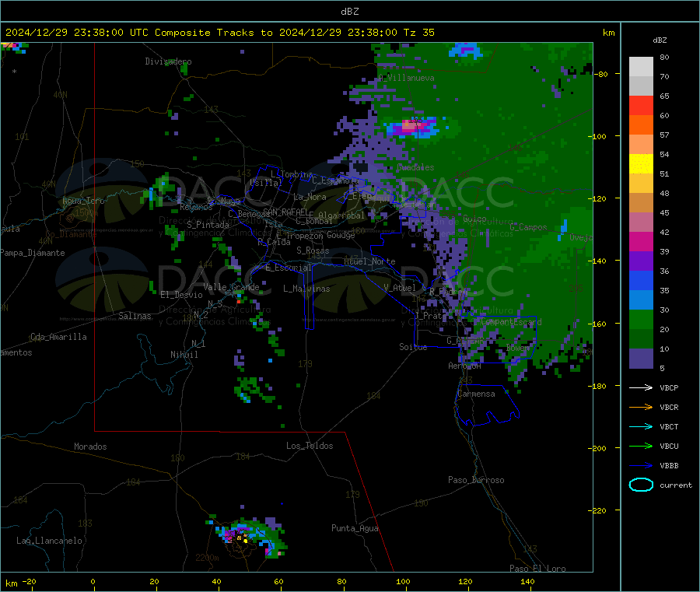This screenshot has height=592, width=700.
Task: Click the Divisadero map label
Action: coord(168,61)
